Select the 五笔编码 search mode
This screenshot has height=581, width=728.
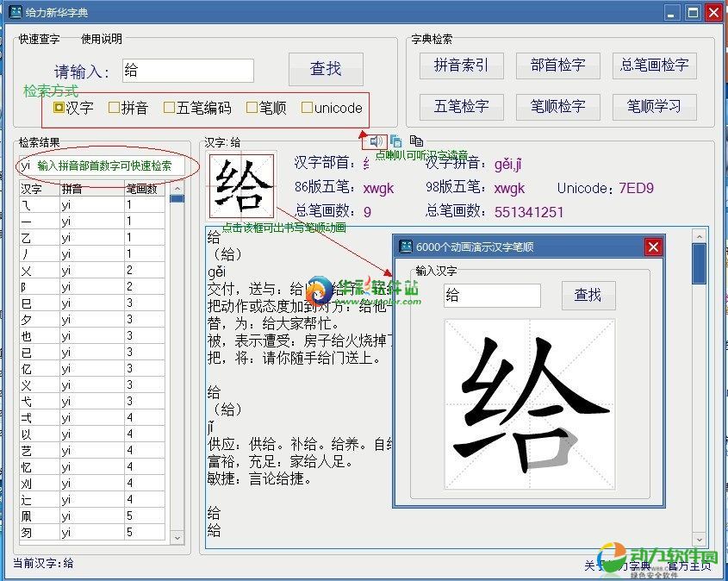(x=169, y=109)
